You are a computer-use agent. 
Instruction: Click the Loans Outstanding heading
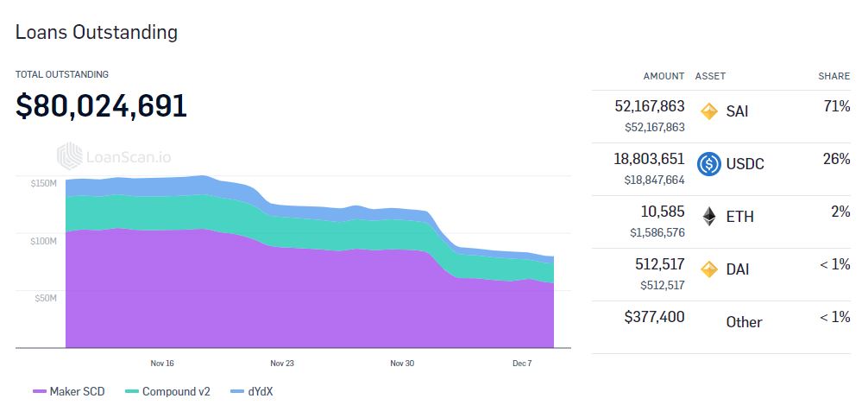97,32
